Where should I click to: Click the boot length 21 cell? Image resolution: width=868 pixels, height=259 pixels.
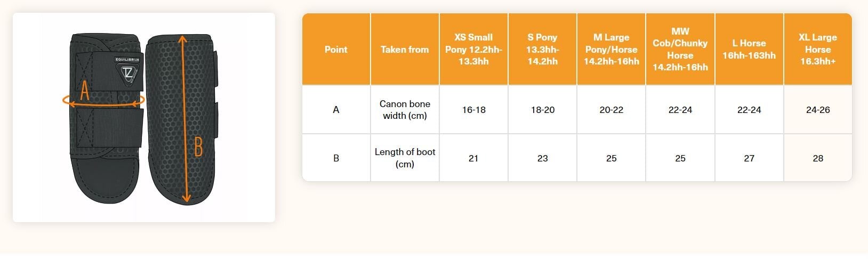click(x=473, y=158)
